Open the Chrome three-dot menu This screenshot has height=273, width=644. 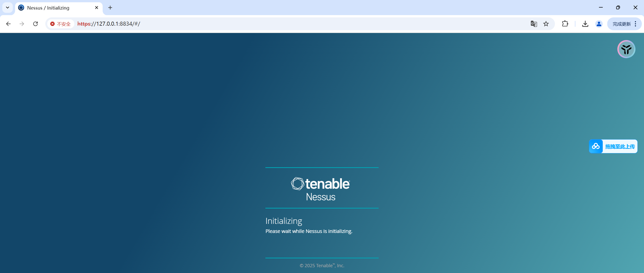click(x=635, y=24)
